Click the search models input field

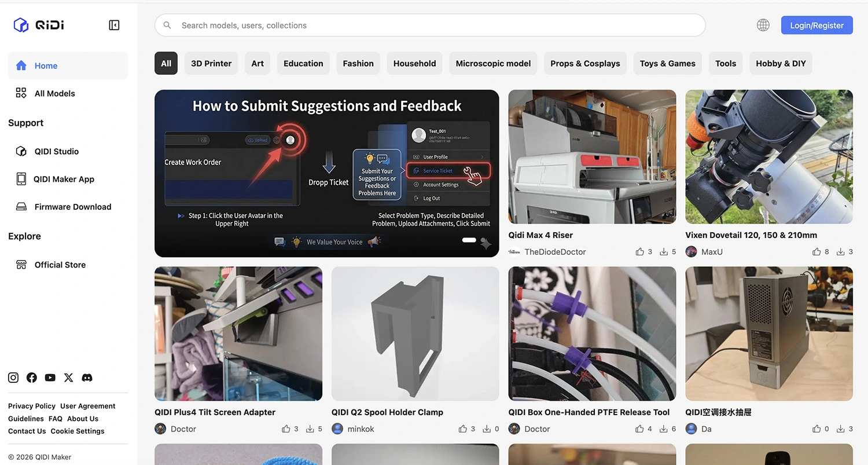click(430, 25)
